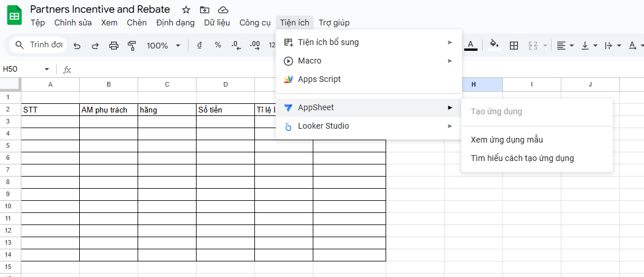This screenshot has height=277, width=644.
Task: Open the borders tool
Action: [513, 46]
